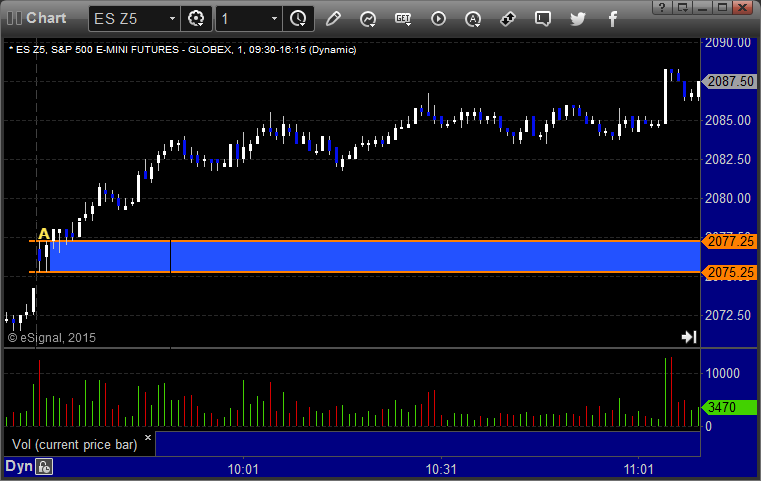The height and width of the screenshot is (481, 761).
Task: Click the 2090.00 price axis label
Action: pos(728,43)
